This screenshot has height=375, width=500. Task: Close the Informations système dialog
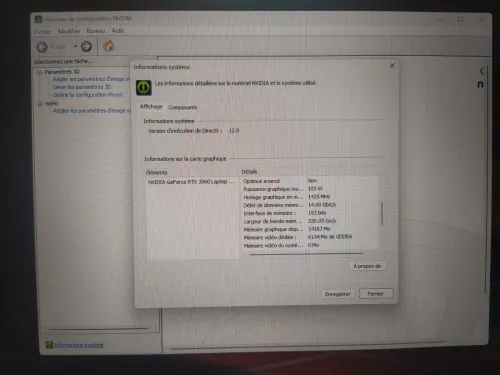pyautogui.click(x=392, y=66)
